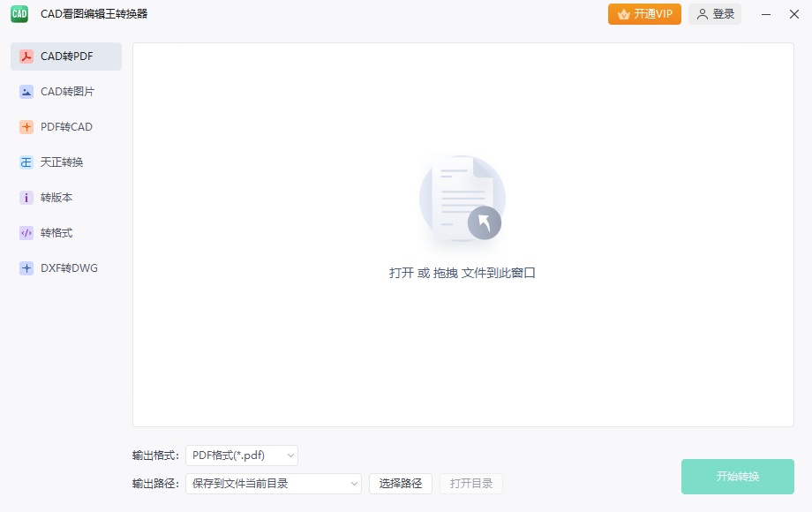Click the 登录 login button

click(715, 14)
